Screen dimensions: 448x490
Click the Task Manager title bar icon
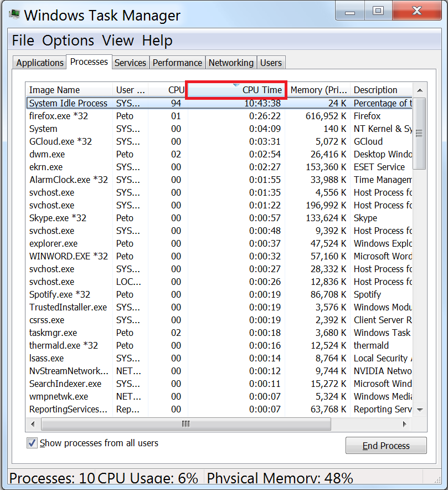coord(14,14)
